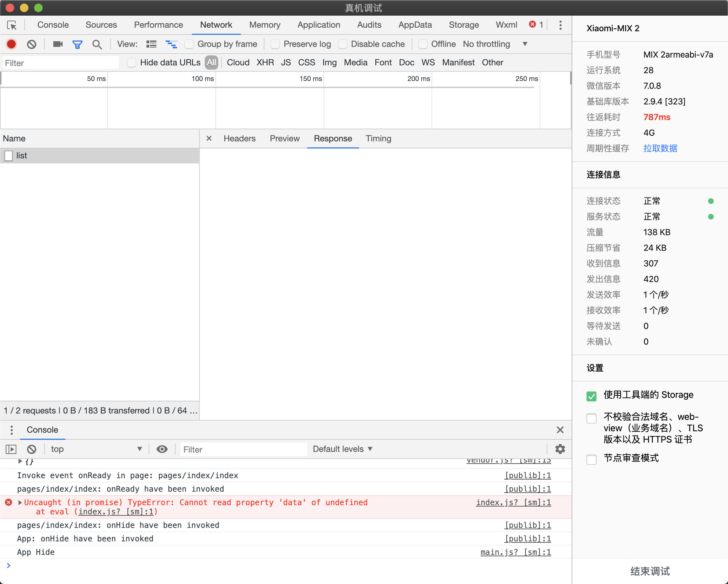Toggle the blue filter funnel icon

[77, 44]
